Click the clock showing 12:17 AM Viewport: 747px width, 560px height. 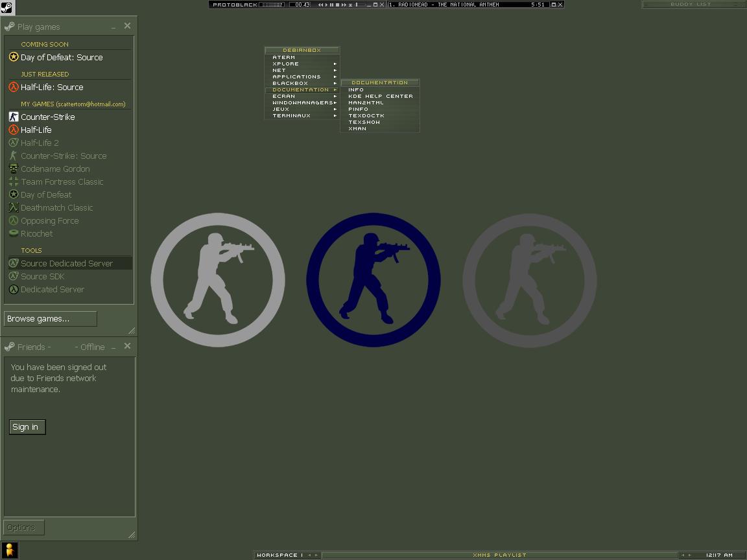pos(719,555)
